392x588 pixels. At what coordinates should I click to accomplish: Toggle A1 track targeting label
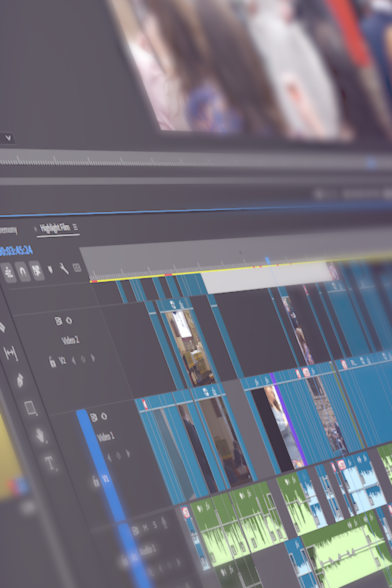pos(135,558)
